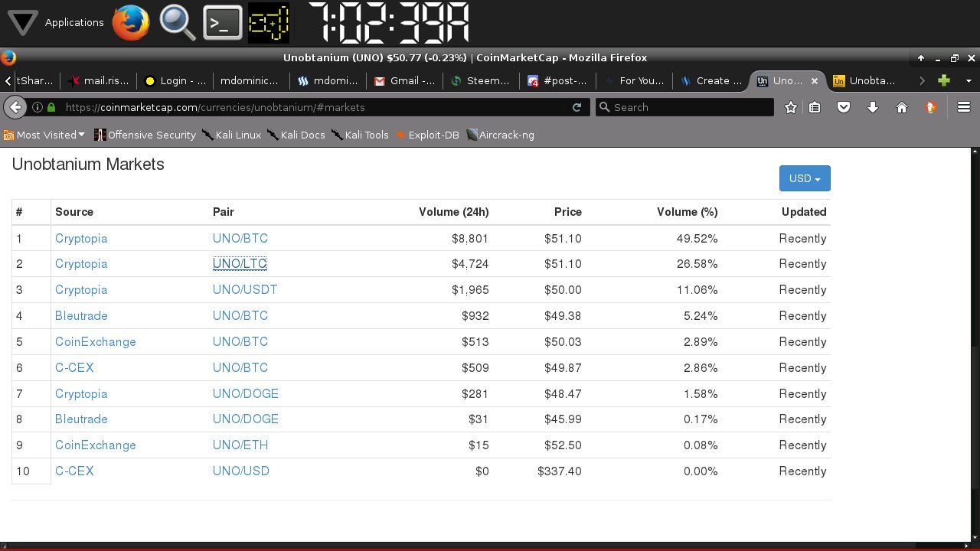Open Kali Docs bookmark
Image resolution: width=980 pixels, height=551 pixels.
(296, 135)
